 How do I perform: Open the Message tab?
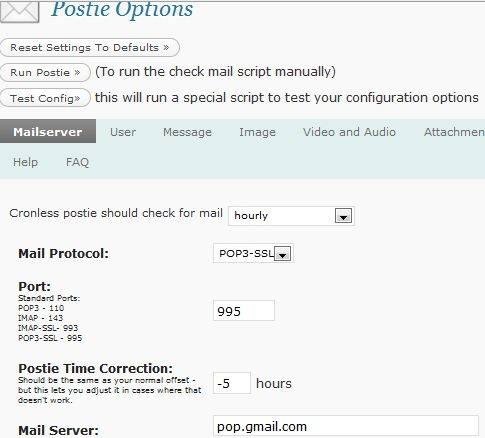tap(187, 132)
